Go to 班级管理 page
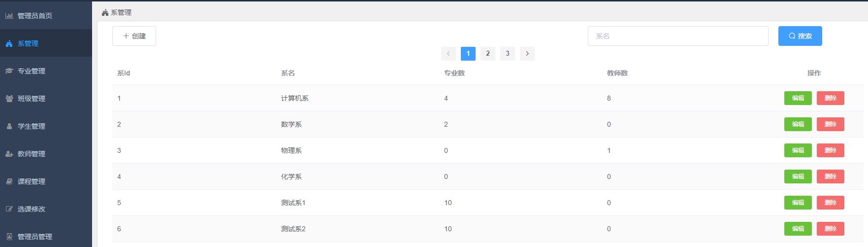 pyautogui.click(x=46, y=99)
